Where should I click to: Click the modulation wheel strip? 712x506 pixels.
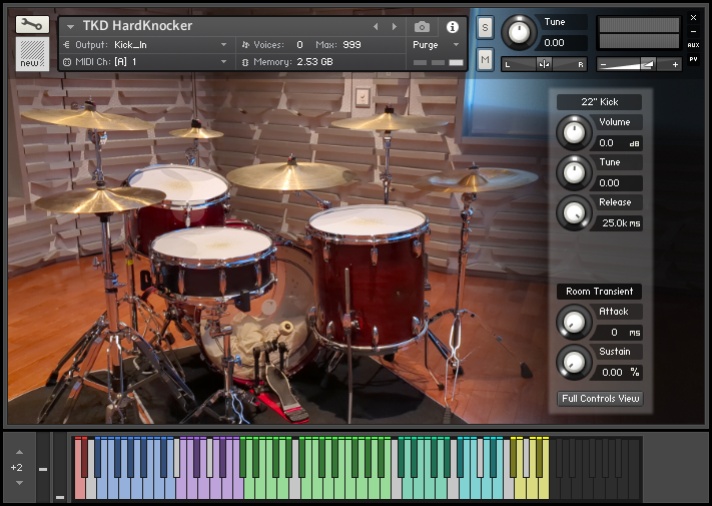(60, 467)
